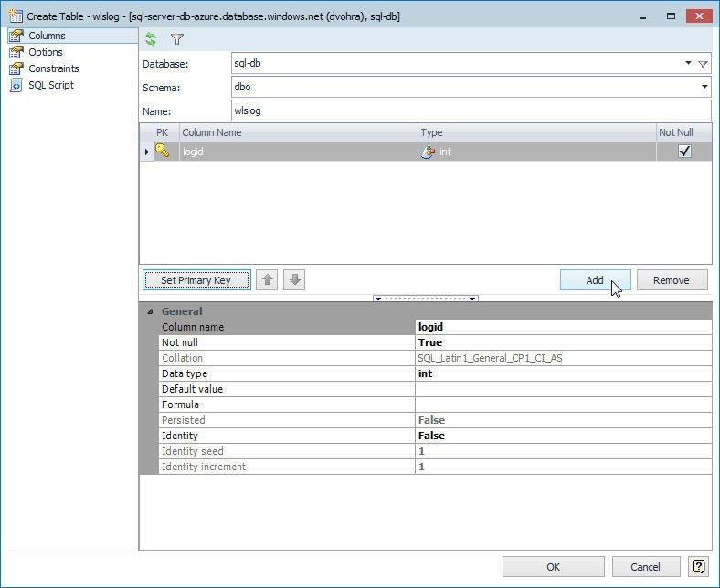Collapse the General properties section
This screenshot has width=720, height=588.
click(150, 311)
